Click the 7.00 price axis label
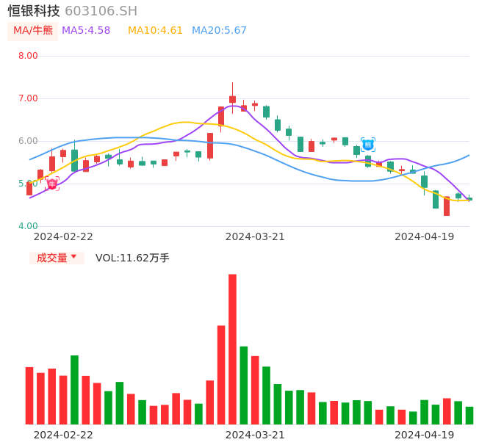The width and height of the screenshot is (504, 445). [x=28, y=98]
